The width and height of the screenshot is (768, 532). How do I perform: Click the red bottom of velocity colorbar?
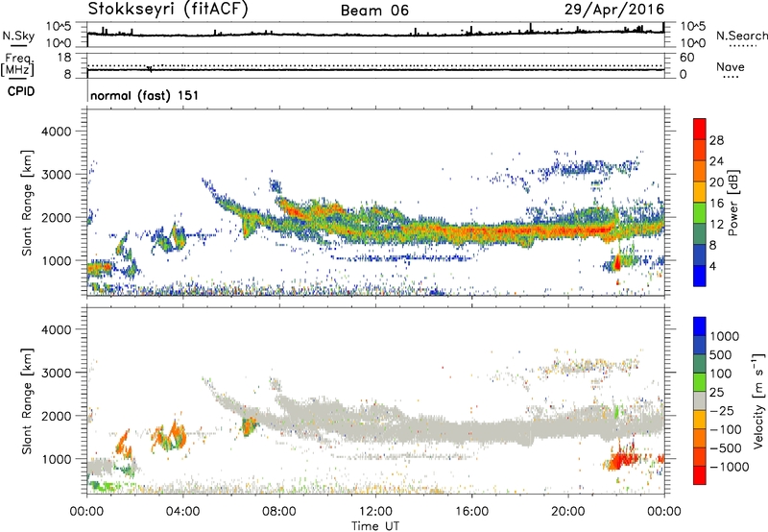[x=700, y=475]
